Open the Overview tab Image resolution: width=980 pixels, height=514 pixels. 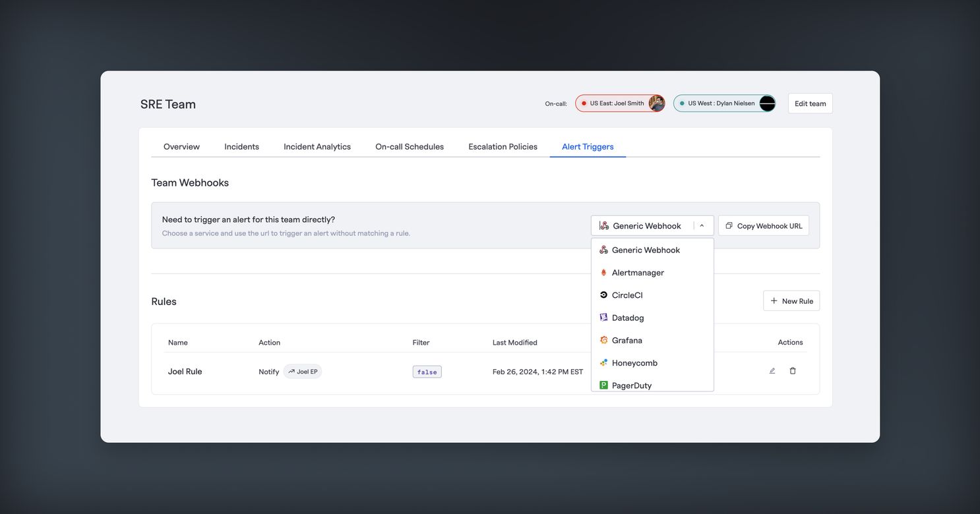pos(181,146)
